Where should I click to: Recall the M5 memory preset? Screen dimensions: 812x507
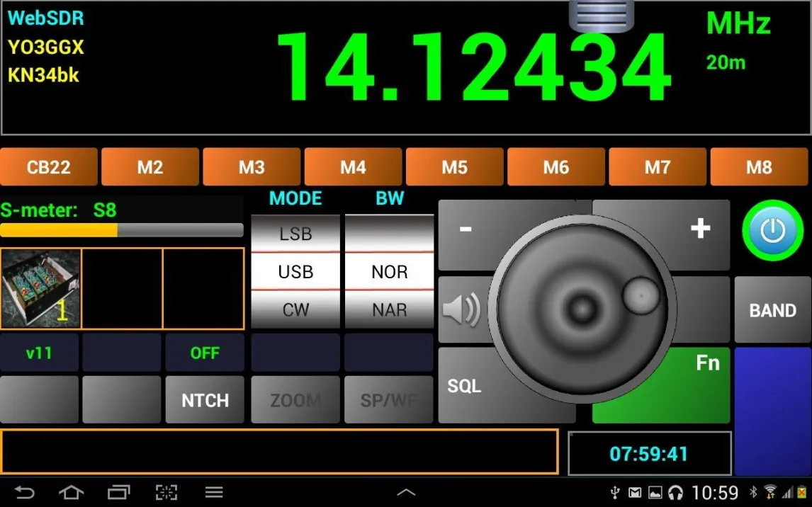(x=454, y=167)
